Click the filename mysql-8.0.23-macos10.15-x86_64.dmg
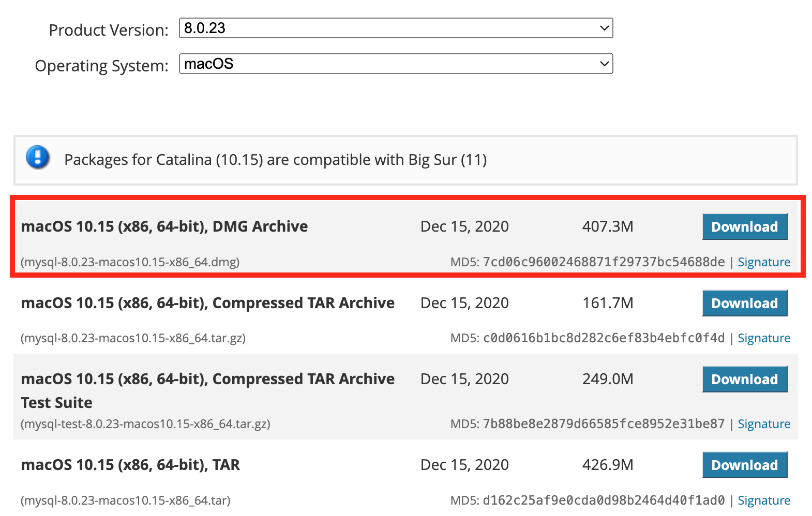812x516 pixels. click(130, 262)
